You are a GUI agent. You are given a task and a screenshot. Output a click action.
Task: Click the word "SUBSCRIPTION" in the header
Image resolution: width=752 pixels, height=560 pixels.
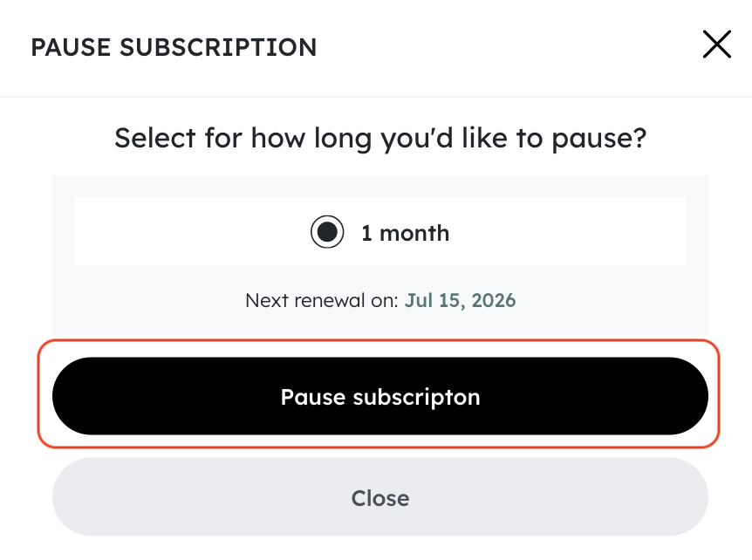point(218,47)
